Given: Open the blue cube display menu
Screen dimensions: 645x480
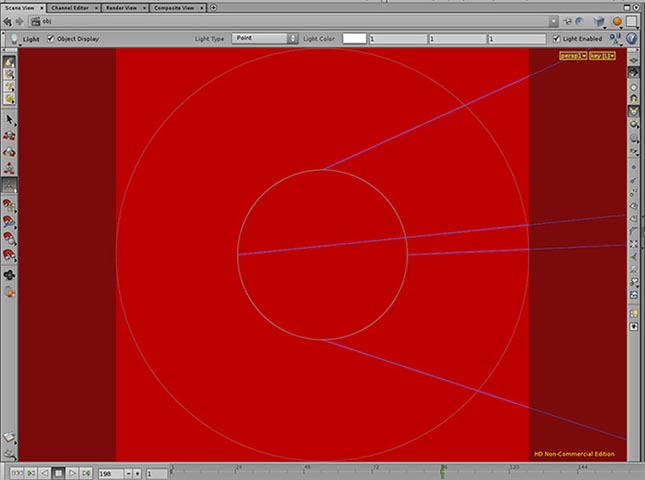Looking at the screenshot, I should click(600, 22).
